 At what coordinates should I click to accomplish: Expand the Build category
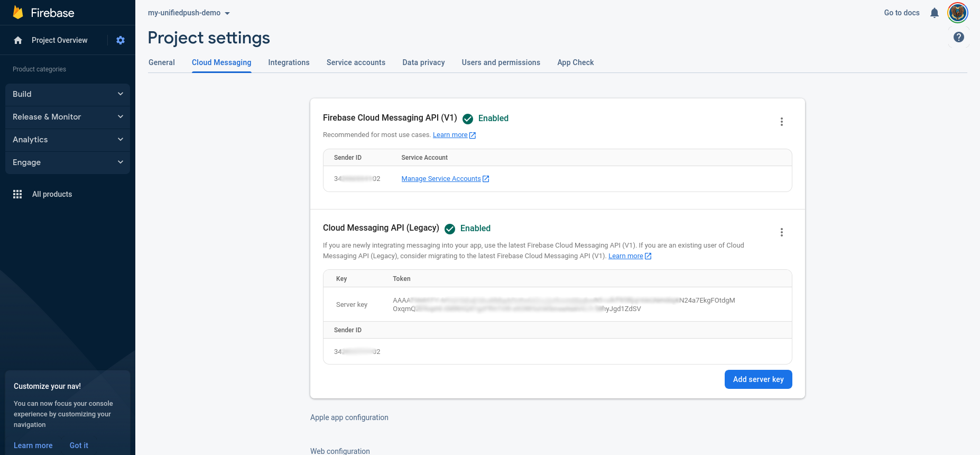(68, 94)
